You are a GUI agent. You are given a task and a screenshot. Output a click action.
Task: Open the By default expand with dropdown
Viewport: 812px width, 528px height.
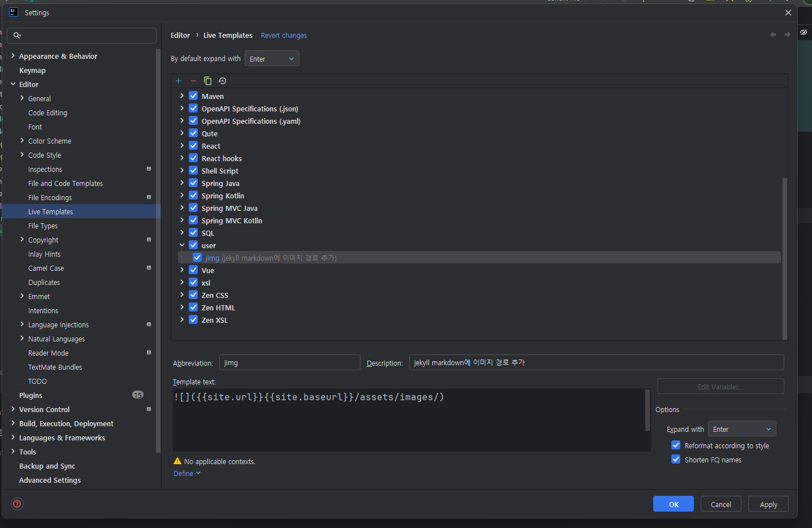pos(272,59)
